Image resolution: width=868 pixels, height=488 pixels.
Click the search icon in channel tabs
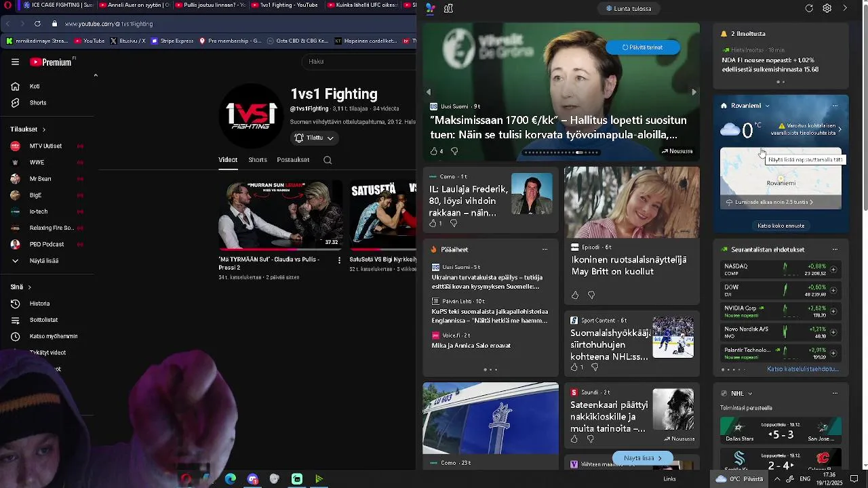(x=328, y=161)
